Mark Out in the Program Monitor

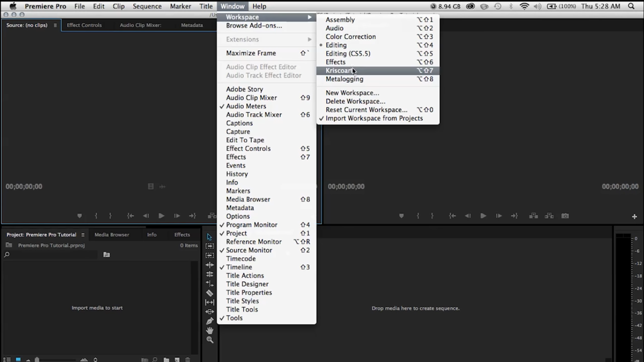(x=432, y=216)
